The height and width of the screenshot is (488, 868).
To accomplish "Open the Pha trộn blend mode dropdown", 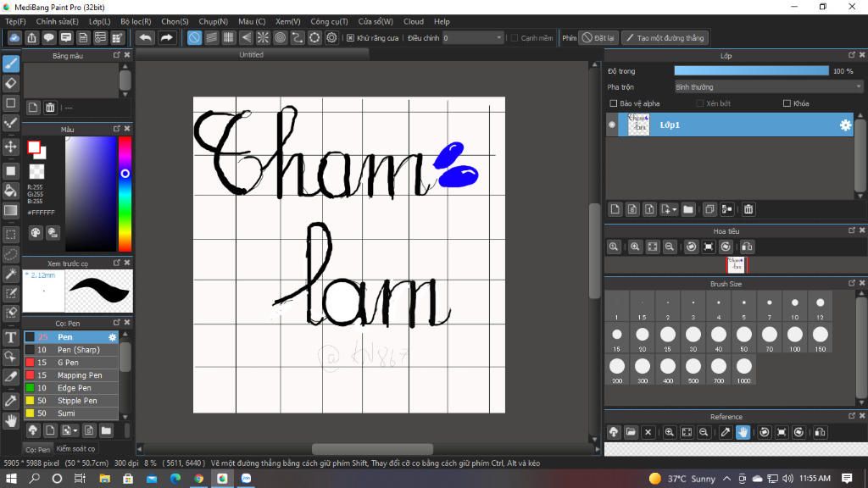I will pos(768,87).
